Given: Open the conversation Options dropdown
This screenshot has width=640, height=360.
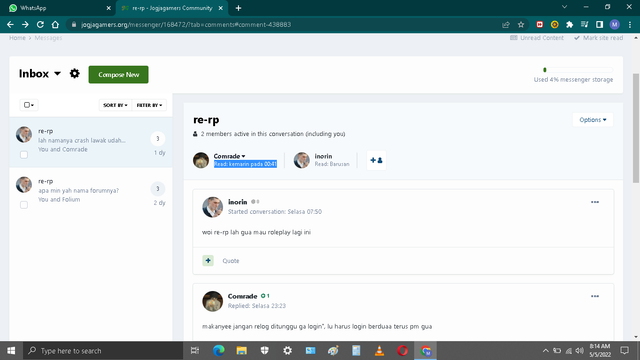Looking at the screenshot, I should [593, 120].
